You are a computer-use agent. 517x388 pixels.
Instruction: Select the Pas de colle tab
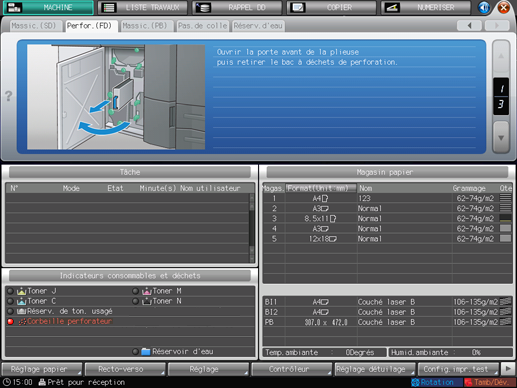(202, 26)
